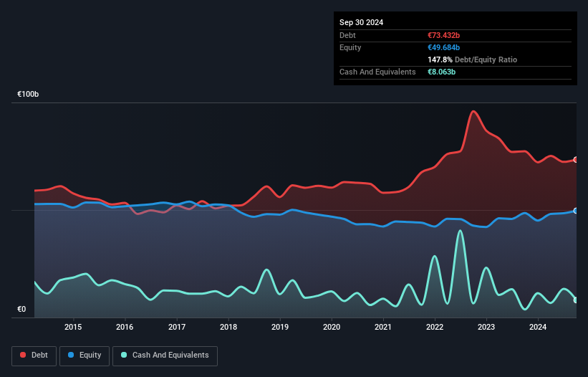Viewport: 588px width, 377px height.
Task: Click the blue Equity endpoint marker
Action: [576, 211]
